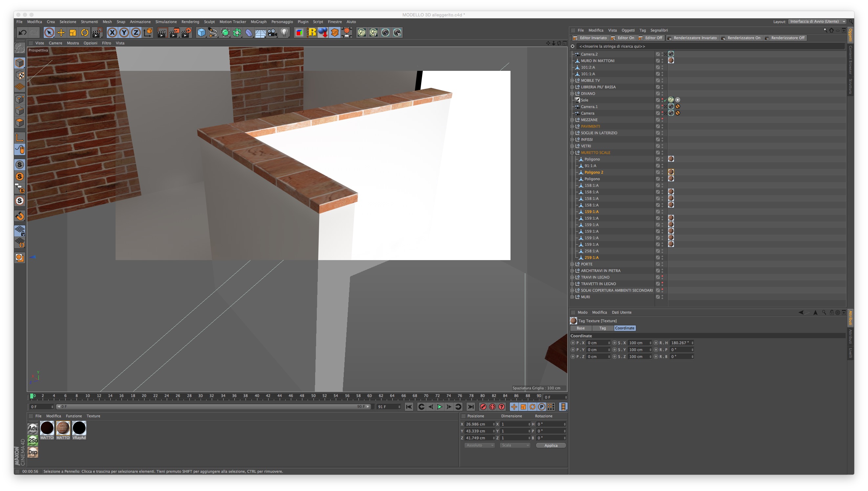Open the Layout dropdown menu
This screenshot has width=868, height=491.
pyautogui.click(x=817, y=22)
